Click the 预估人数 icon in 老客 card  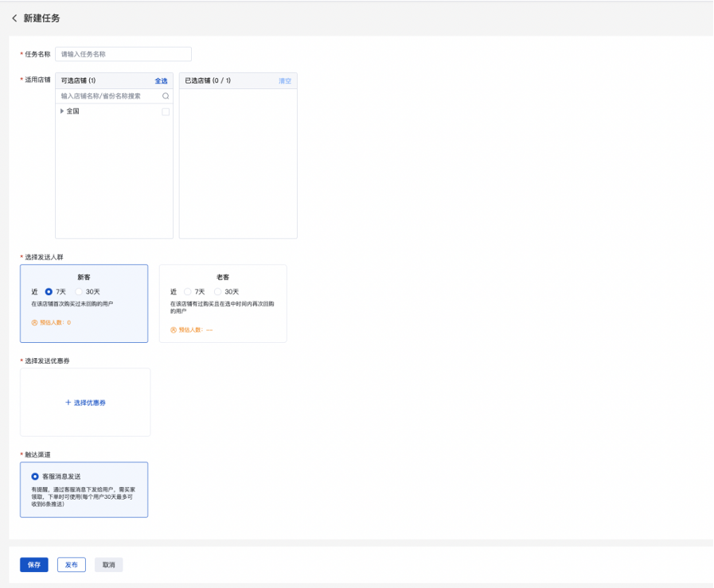pyautogui.click(x=173, y=329)
